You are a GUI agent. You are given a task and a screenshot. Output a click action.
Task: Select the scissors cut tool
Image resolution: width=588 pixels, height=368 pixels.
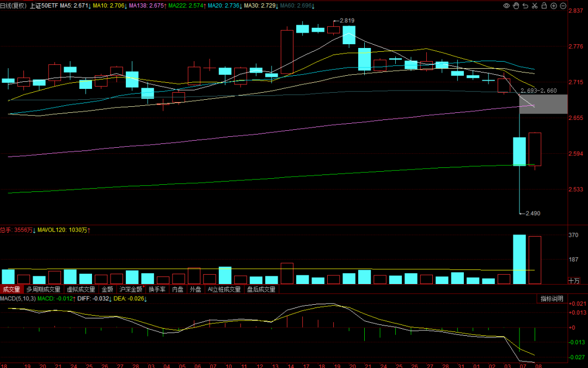click(535, 5)
